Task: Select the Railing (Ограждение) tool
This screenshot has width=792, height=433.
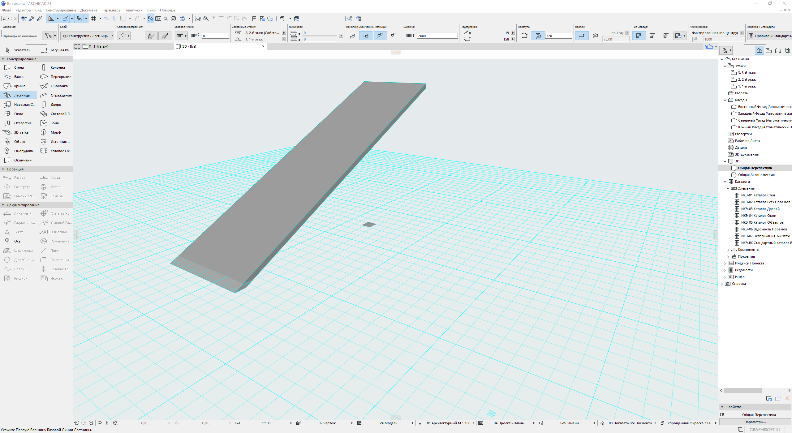Action: pos(56,95)
